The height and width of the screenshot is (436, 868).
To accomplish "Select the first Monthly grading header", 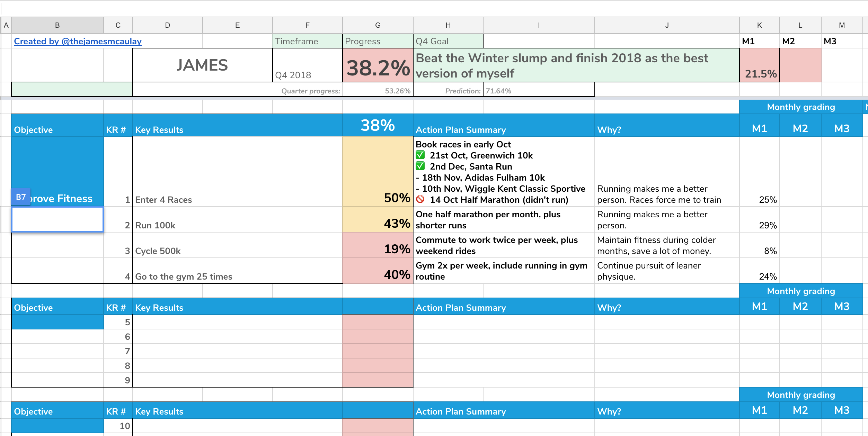I will point(801,107).
